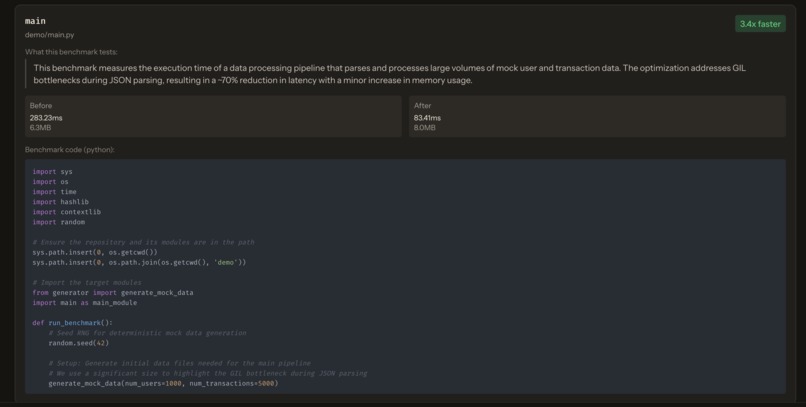The width and height of the screenshot is (806, 407).
Task: Click the 'What this benchmark tests:' label
Action: (x=71, y=52)
